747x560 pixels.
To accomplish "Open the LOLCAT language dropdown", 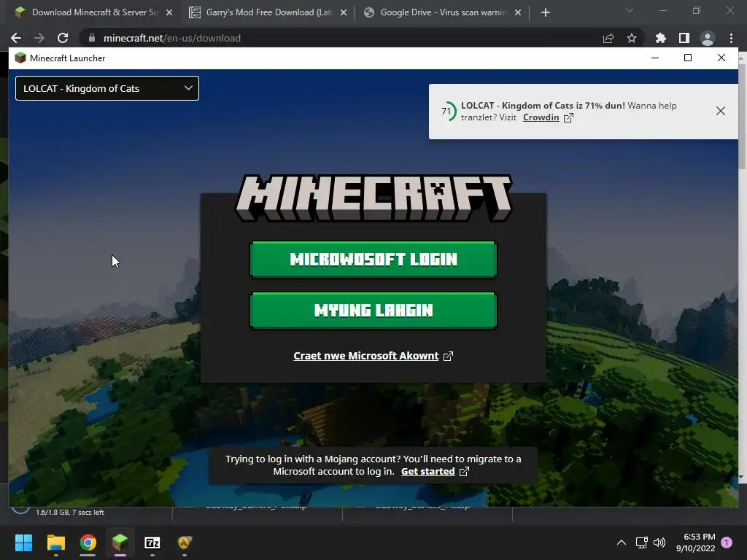I will 107,88.
